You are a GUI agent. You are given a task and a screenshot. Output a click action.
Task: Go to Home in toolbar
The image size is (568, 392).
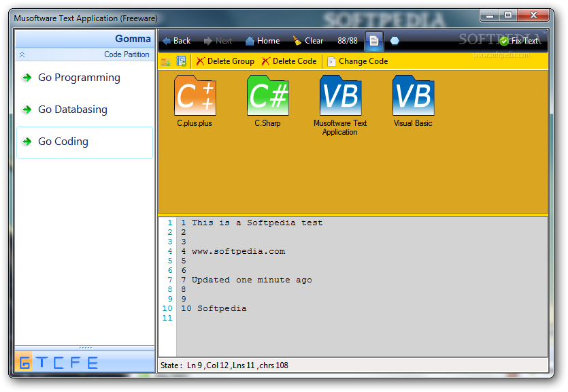pyautogui.click(x=263, y=41)
